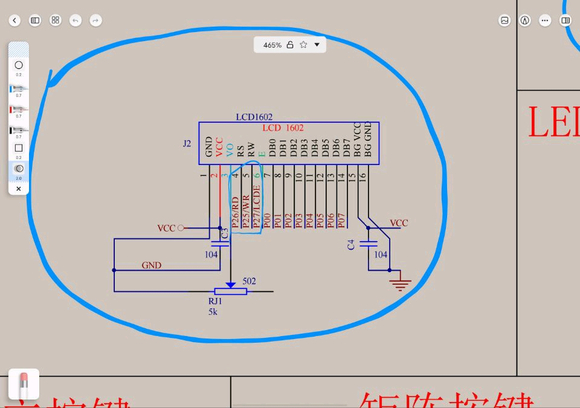Open the insert image button
Image resolution: width=580 pixels, height=408 pixels.
[x=505, y=20]
